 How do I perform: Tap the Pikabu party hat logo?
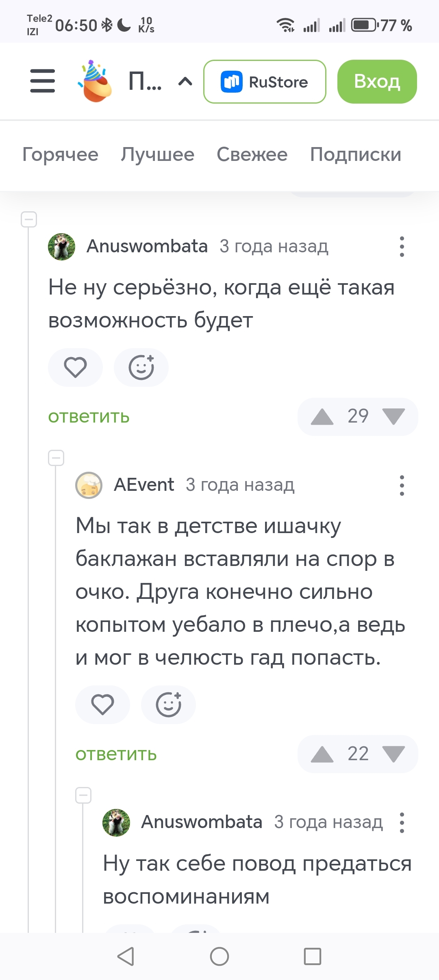click(95, 81)
